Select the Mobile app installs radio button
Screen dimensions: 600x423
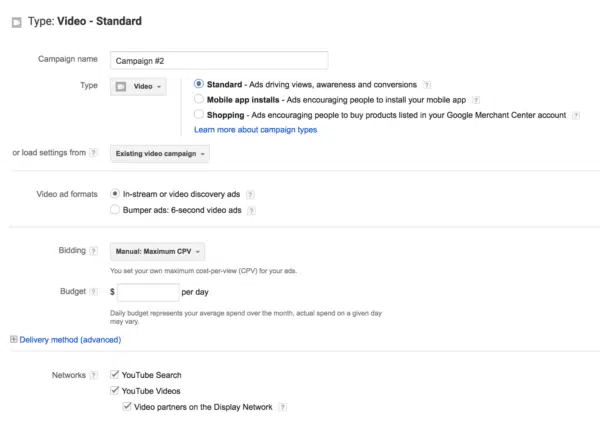click(199, 100)
